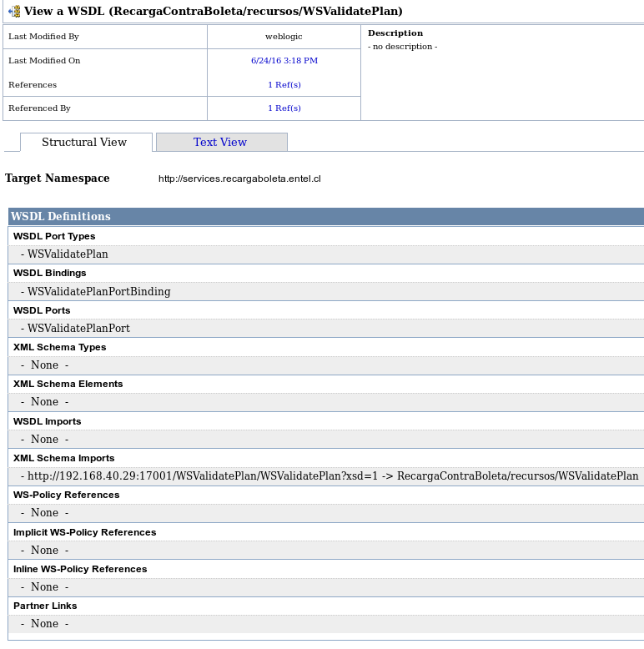Switch to the Text View tab

222,143
